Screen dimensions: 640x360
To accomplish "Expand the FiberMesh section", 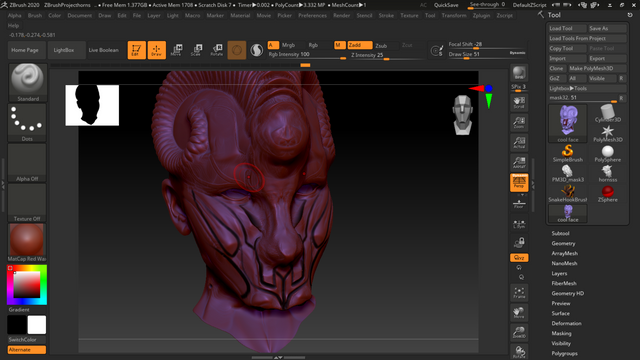I will pyautogui.click(x=564, y=283).
